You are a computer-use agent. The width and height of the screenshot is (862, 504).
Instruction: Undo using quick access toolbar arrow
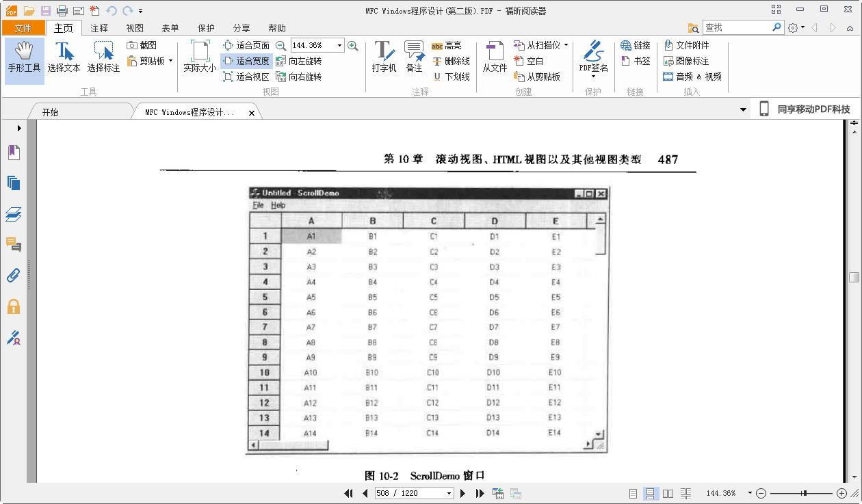(x=112, y=10)
